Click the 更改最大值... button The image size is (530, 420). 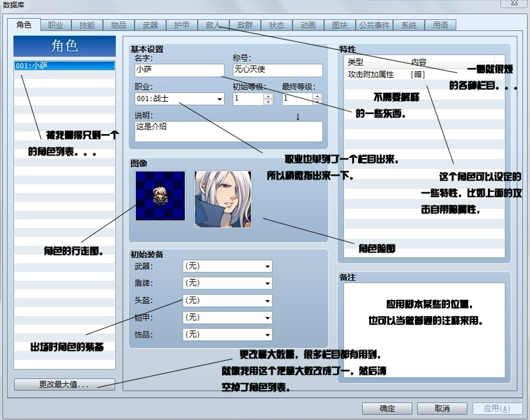click(64, 384)
